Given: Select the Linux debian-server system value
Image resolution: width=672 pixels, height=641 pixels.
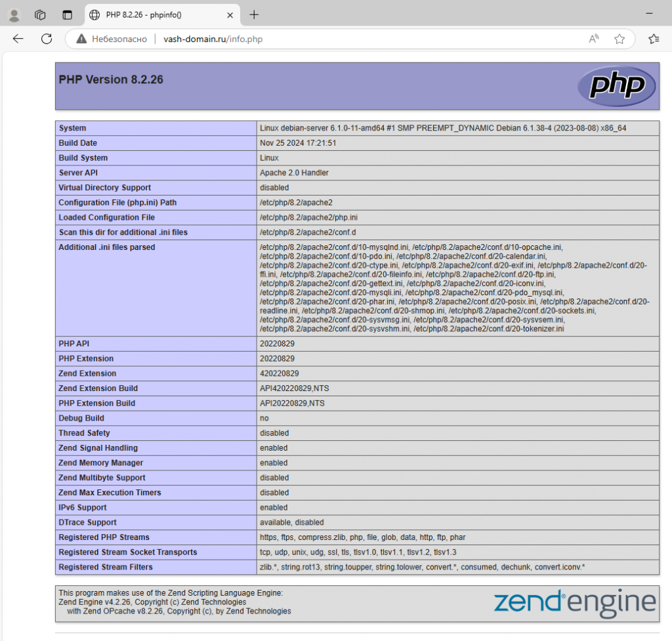Looking at the screenshot, I should (x=443, y=128).
